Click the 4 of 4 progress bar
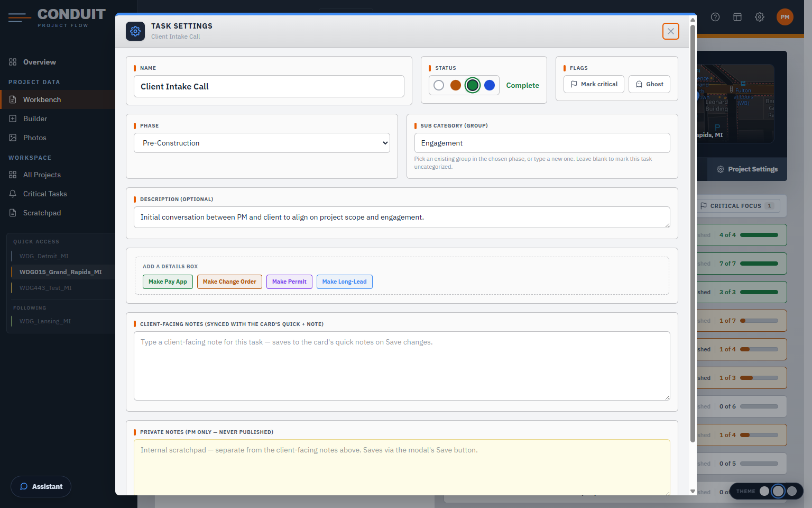The width and height of the screenshot is (812, 508). [x=759, y=235]
